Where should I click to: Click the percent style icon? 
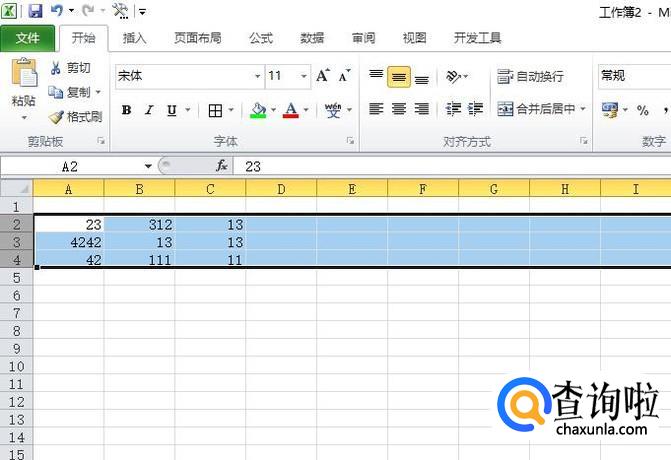pos(642,110)
